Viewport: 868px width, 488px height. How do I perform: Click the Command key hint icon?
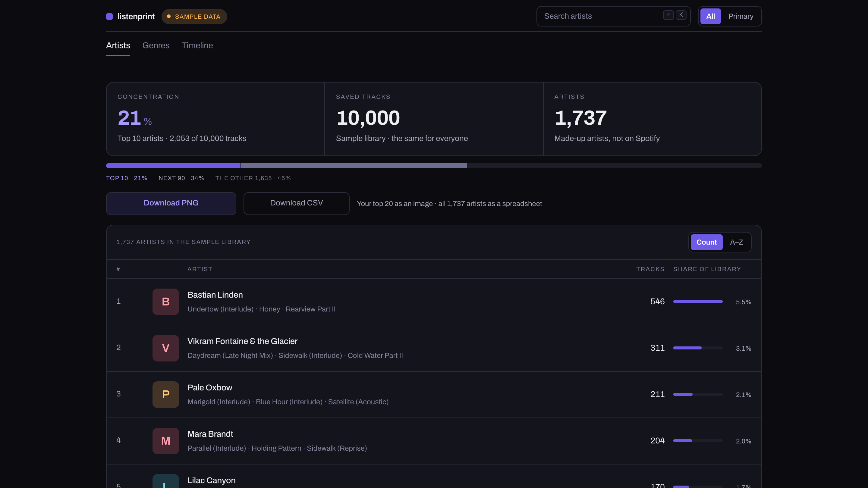[x=668, y=15]
